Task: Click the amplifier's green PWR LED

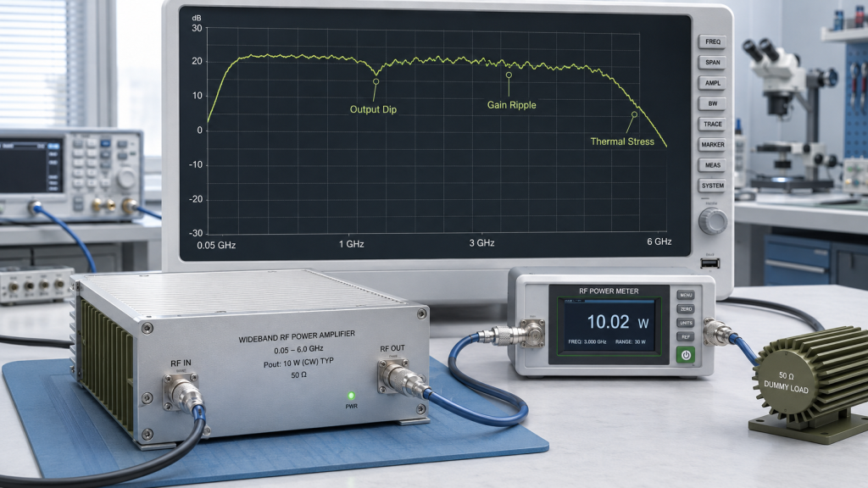Action: pyautogui.click(x=351, y=396)
